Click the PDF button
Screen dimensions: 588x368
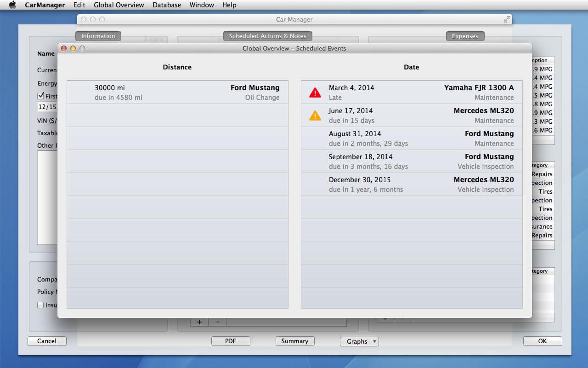coord(231,341)
